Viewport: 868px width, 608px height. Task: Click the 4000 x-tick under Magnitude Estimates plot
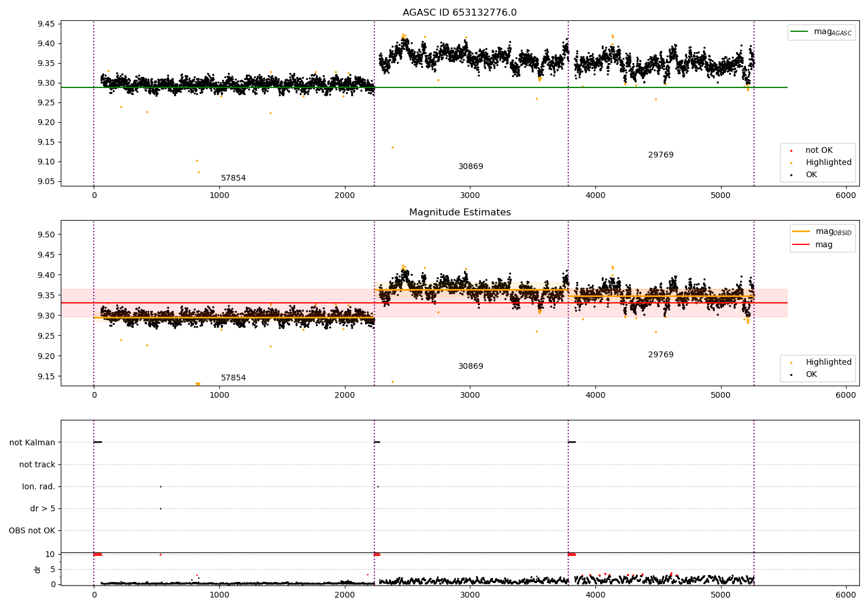pyautogui.click(x=595, y=395)
